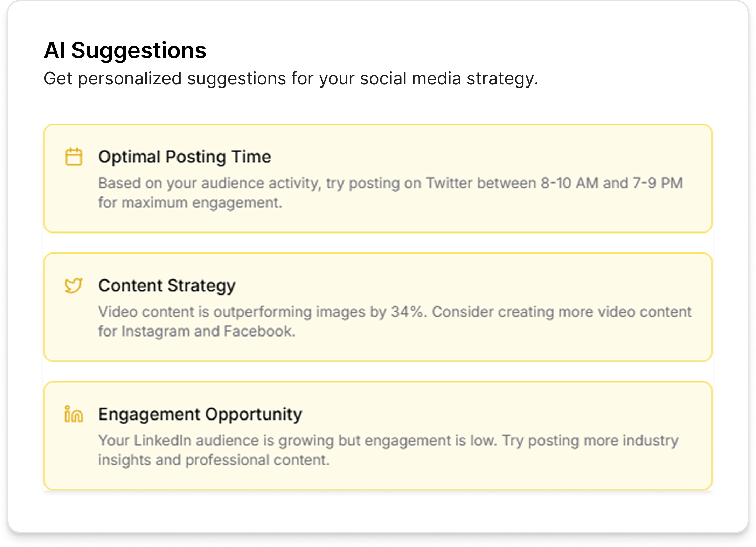Click 'for maximum engagement.' text line
756x547 pixels.
pos(190,203)
